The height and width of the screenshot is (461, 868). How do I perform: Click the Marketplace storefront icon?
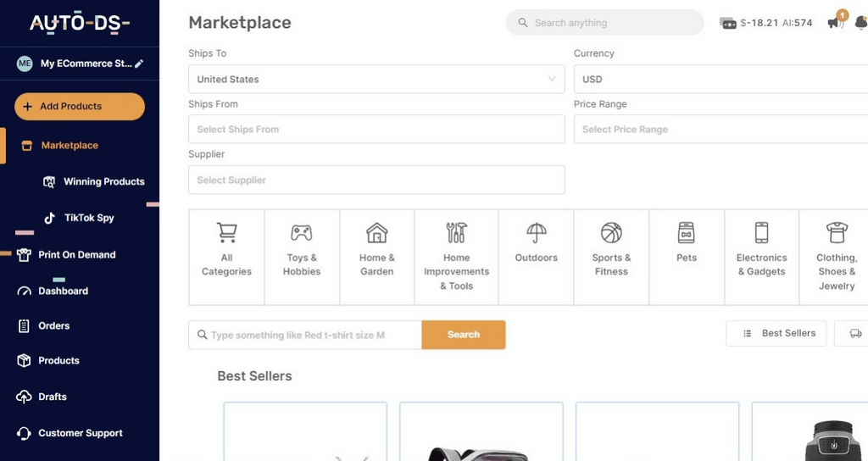point(26,146)
